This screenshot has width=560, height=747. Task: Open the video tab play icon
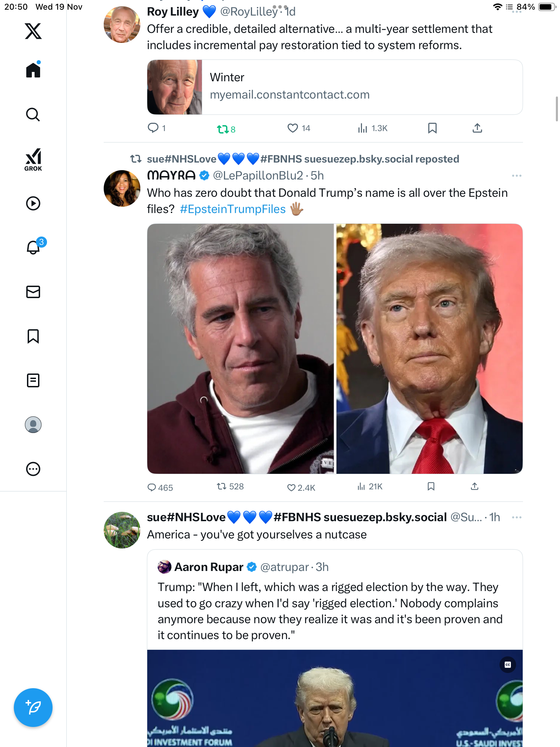pos(33,203)
